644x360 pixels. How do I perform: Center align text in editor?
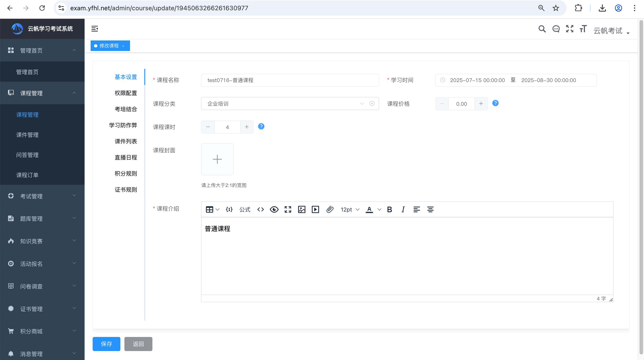[x=430, y=209]
